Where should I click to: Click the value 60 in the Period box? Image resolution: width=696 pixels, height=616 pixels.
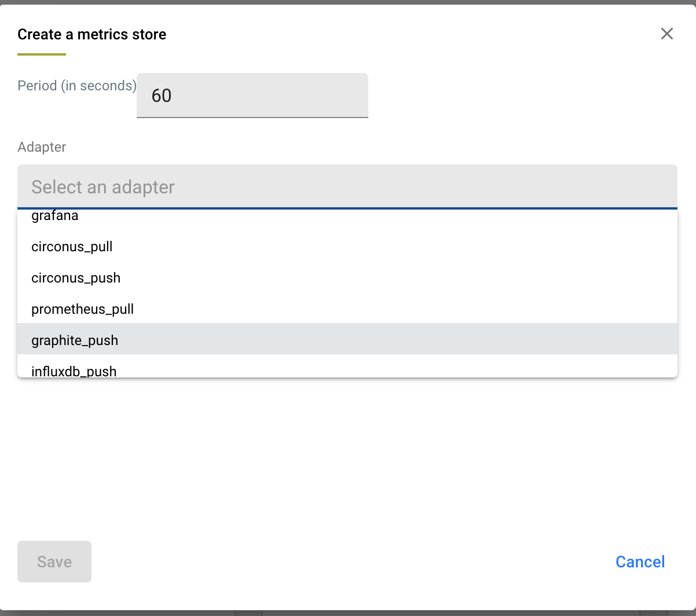coord(162,96)
